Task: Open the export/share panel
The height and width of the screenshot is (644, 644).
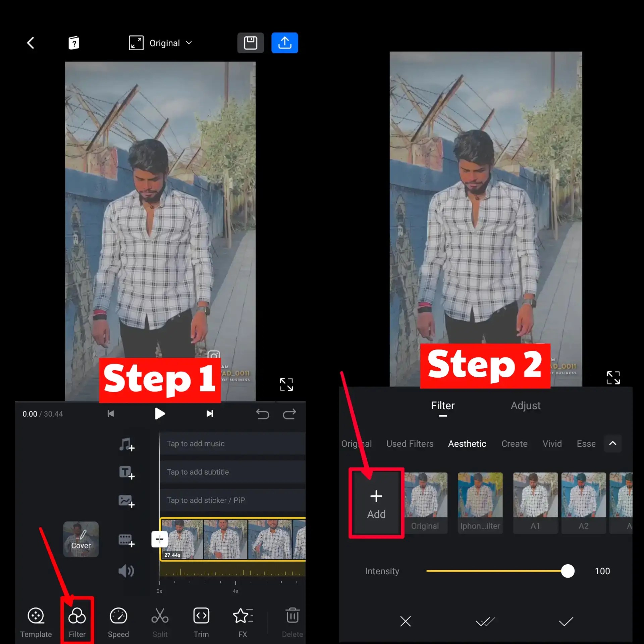Action: (284, 43)
